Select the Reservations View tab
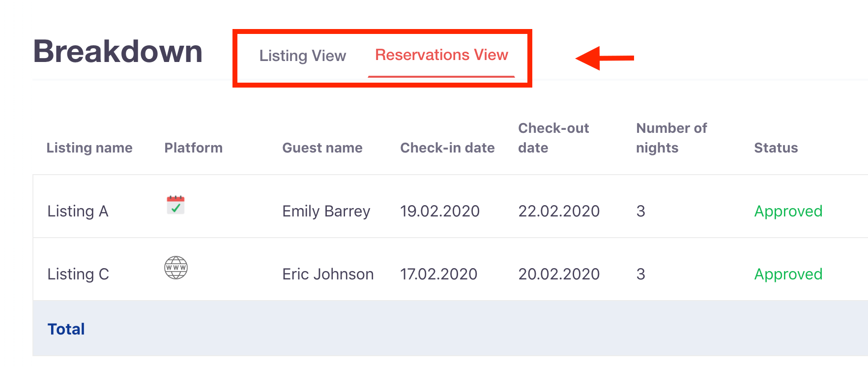868x367 pixels. (x=441, y=55)
